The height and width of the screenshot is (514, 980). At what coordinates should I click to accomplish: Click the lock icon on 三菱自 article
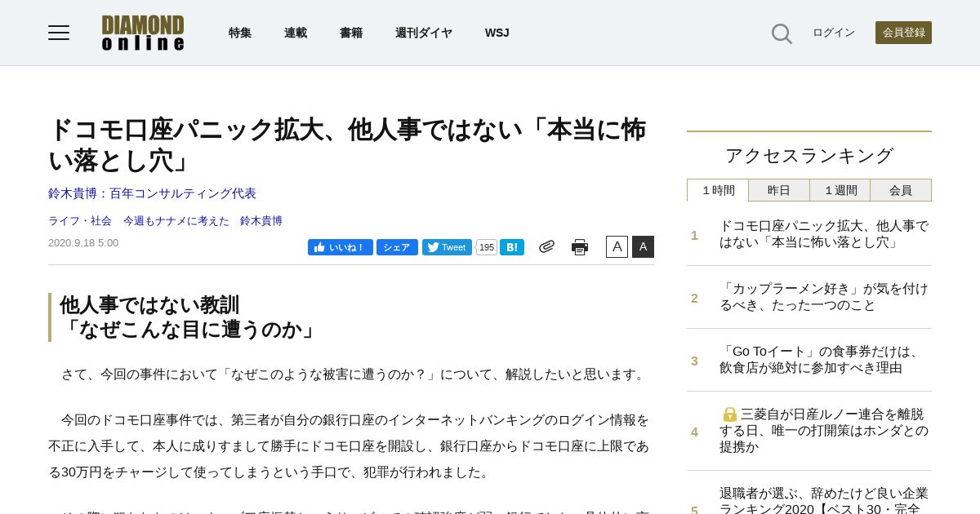pos(730,414)
